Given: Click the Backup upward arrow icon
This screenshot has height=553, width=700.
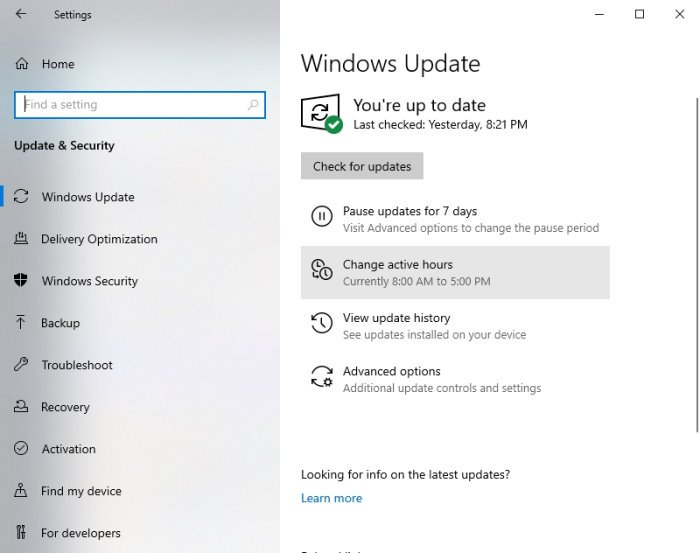Looking at the screenshot, I should (21, 322).
